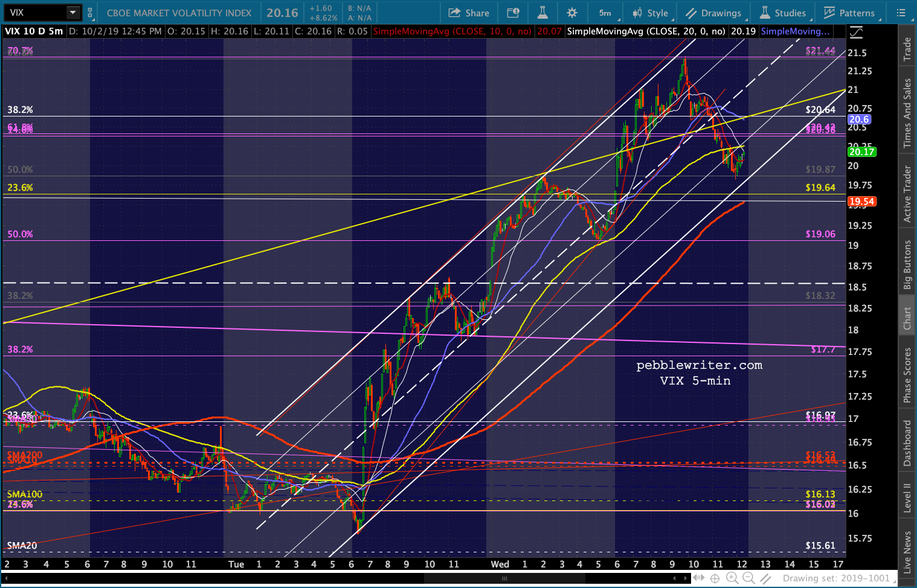Open the Drawing set 2019-1001 selector
Image resolution: width=917 pixels, height=588 pixels.
(836, 578)
